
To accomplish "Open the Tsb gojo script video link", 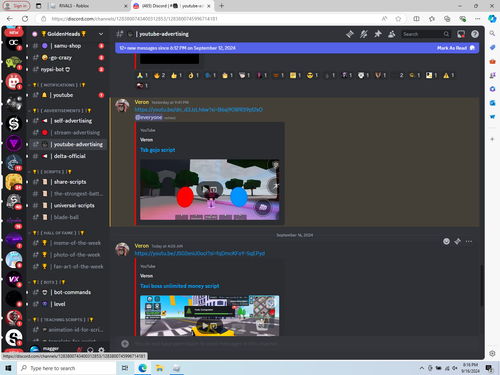I will tap(158, 150).
